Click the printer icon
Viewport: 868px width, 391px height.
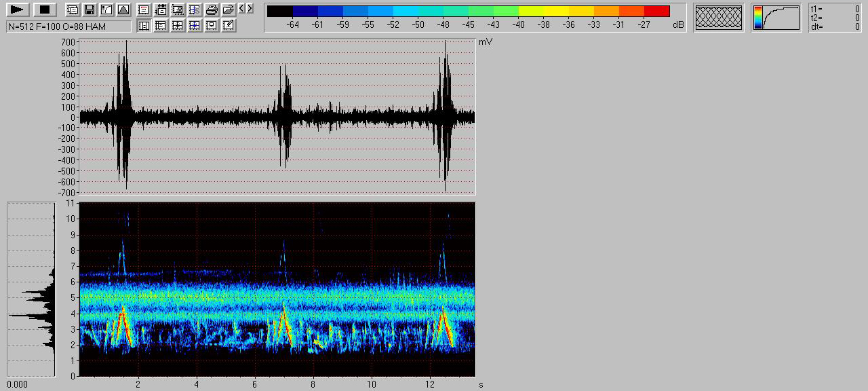(212, 10)
